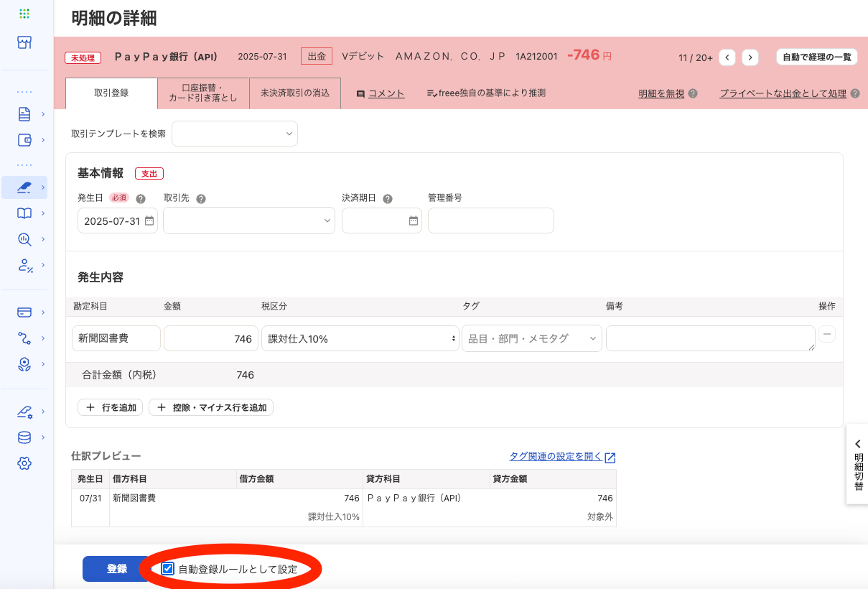Click the open book icon in sidebar
Image resolution: width=868 pixels, height=589 pixels.
[x=24, y=213]
